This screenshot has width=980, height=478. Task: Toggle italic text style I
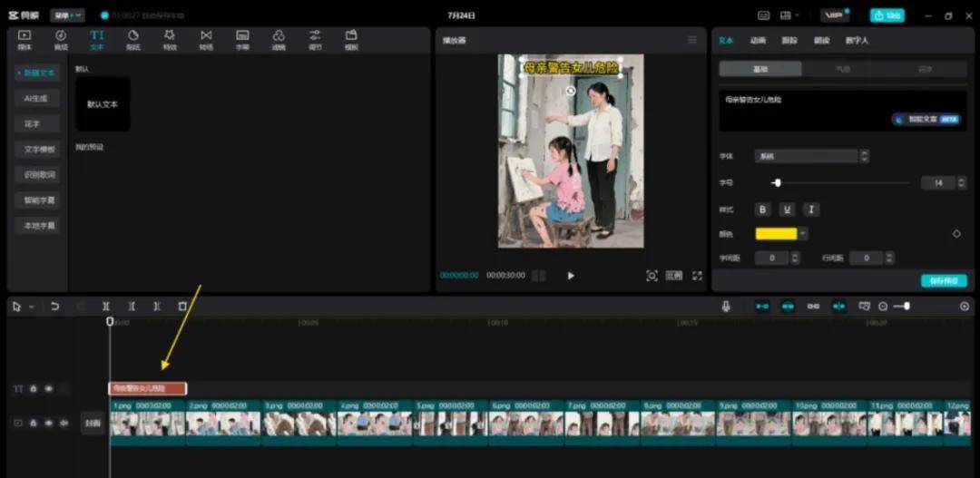(x=811, y=210)
